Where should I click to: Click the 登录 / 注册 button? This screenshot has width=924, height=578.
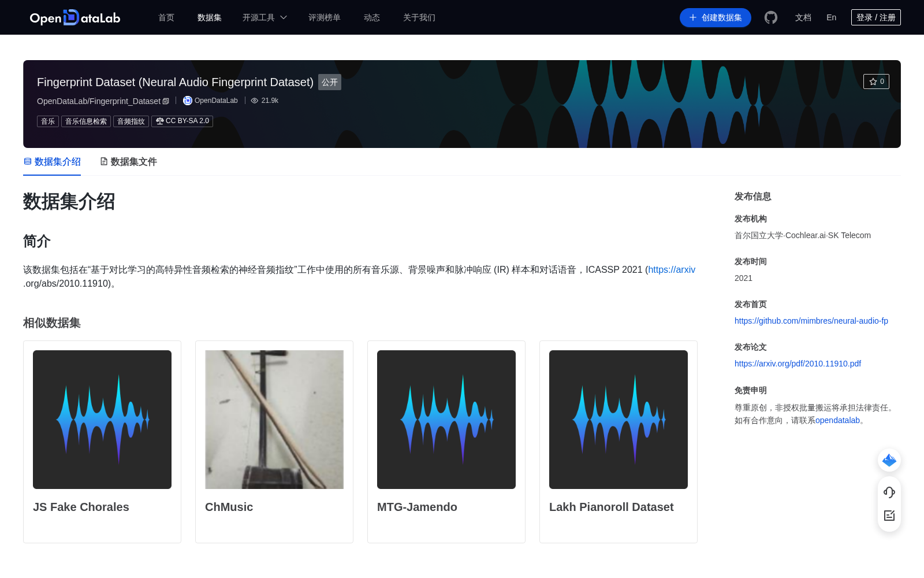876,17
